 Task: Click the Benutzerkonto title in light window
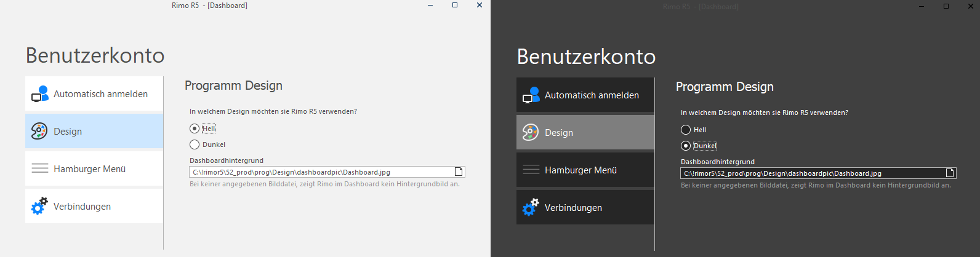[95, 55]
